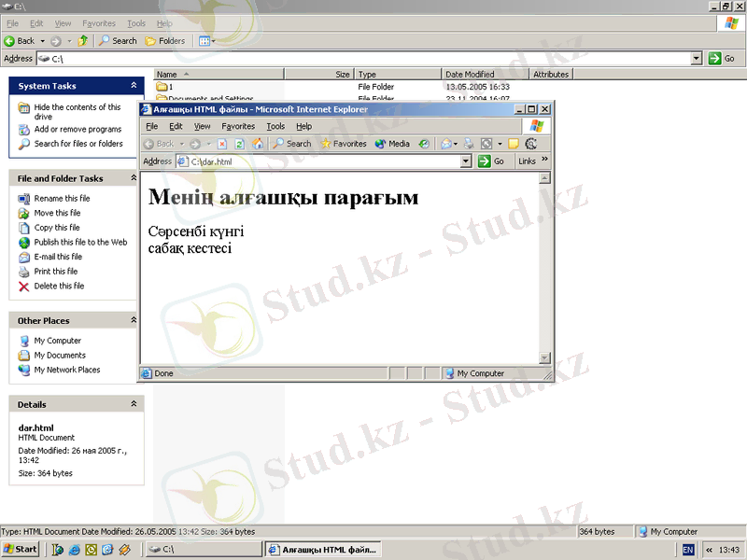Collapse the System Tasks panel

tap(134, 86)
